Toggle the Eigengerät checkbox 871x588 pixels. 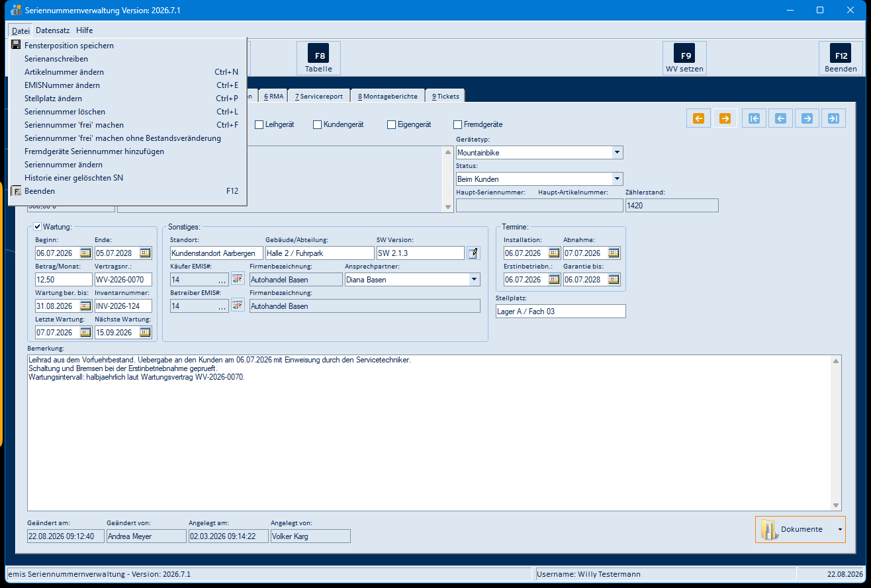click(x=392, y=124)
